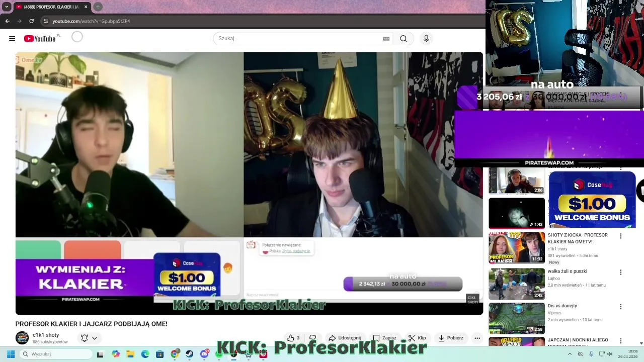Viewport: 644px width, 362px height.
Task: Open the tab search dropdown
Action: [x=7, y=7]
